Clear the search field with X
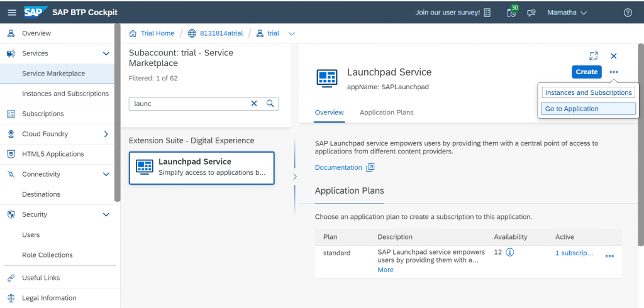Image resolution: width=644 pixels, height=308 pixels. [254, 104]
